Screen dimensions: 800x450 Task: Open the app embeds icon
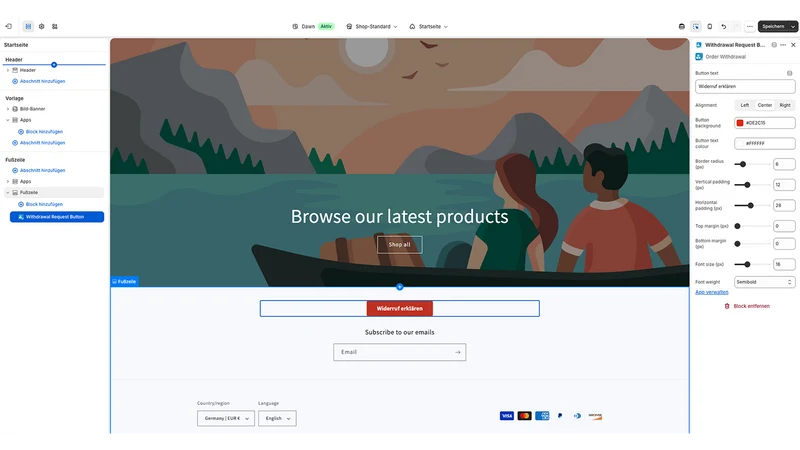pyautogui.click(x=55, y=26)
